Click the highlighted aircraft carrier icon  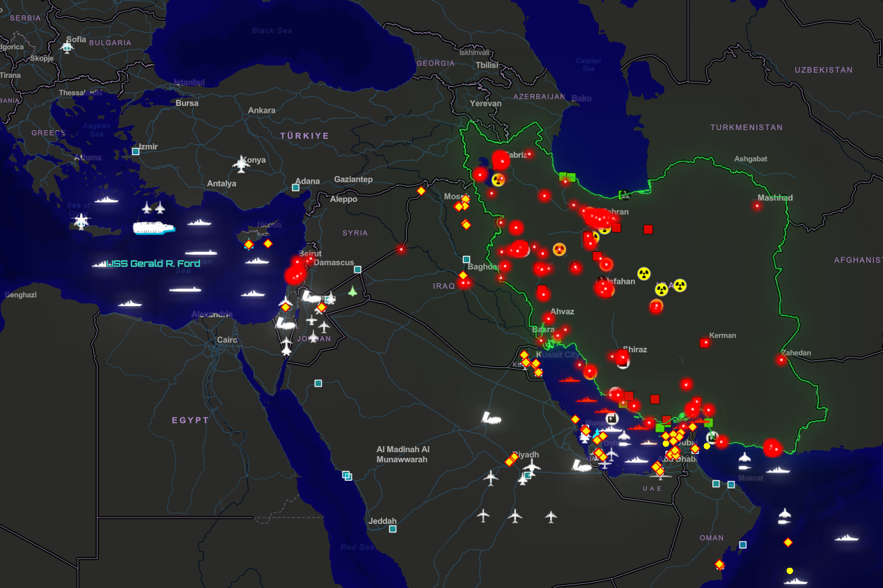pos(153,228)
